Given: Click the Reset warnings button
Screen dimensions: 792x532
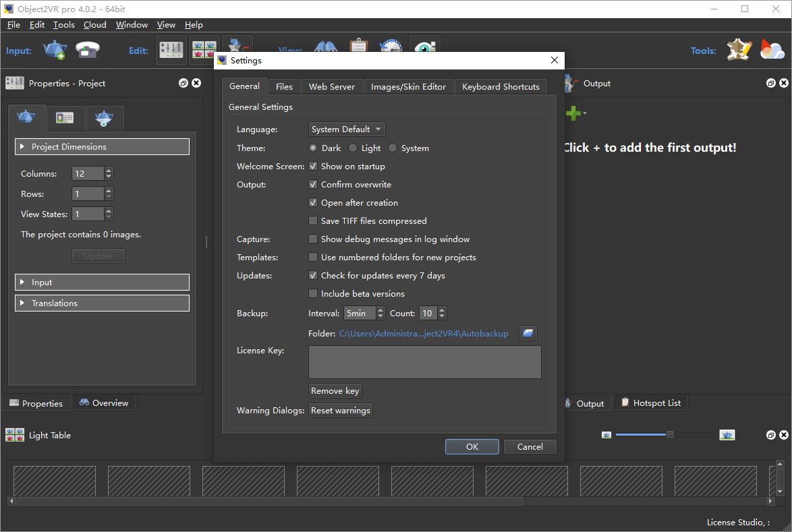Looking at the screenshot, I should tap(341, 411).
